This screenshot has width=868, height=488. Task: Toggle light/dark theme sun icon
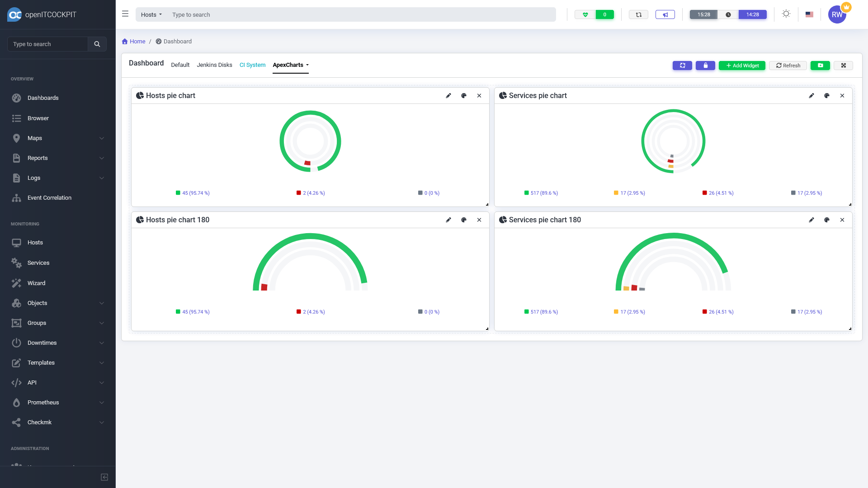[786, 14]
